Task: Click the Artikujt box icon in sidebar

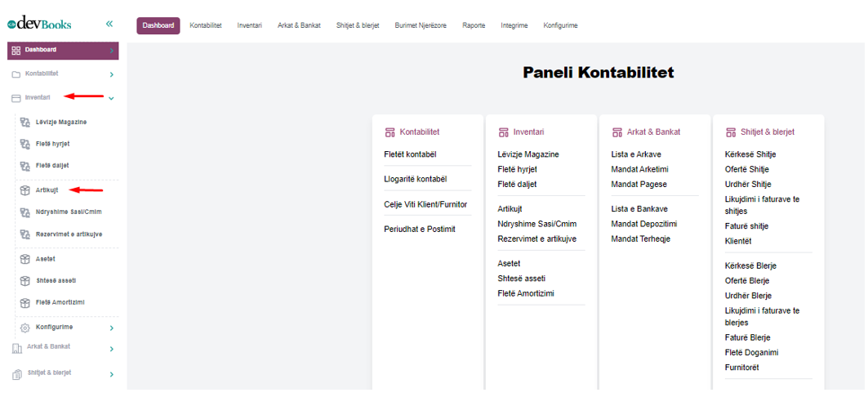Action: coord(24,190)
